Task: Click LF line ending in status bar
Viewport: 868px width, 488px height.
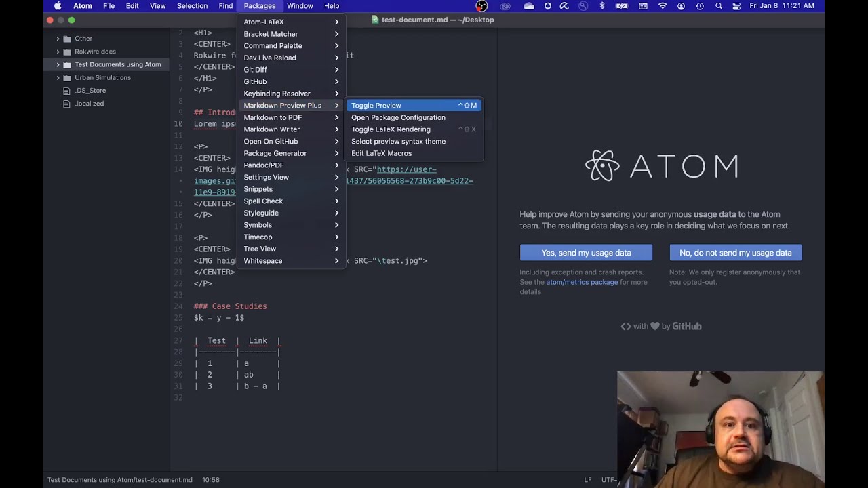Action: [x=588, y=480]
